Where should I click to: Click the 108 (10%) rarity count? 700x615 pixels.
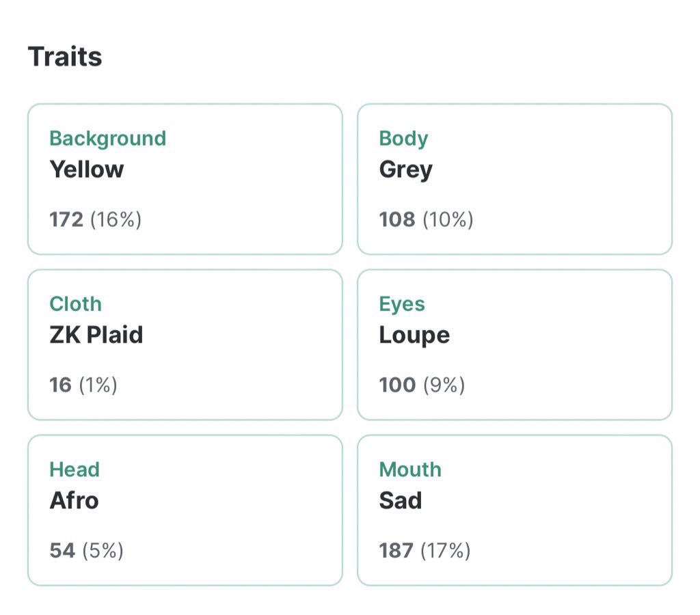point(427,219)
